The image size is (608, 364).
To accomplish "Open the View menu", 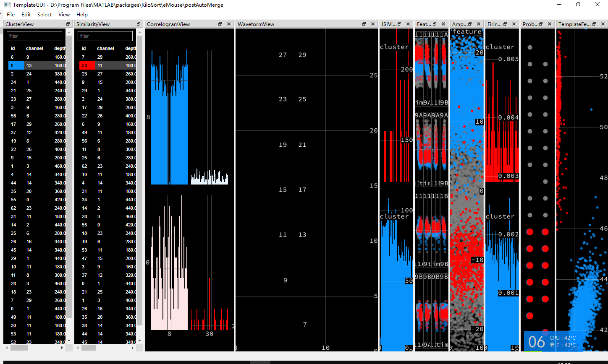I will pyautogui.click(x=64, y=14).
